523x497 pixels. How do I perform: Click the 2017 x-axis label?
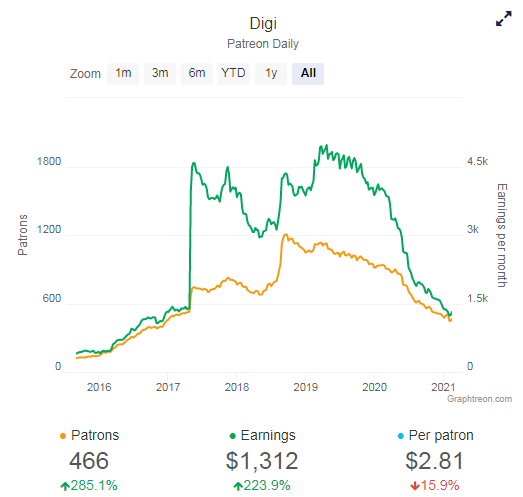coord(168,387)
